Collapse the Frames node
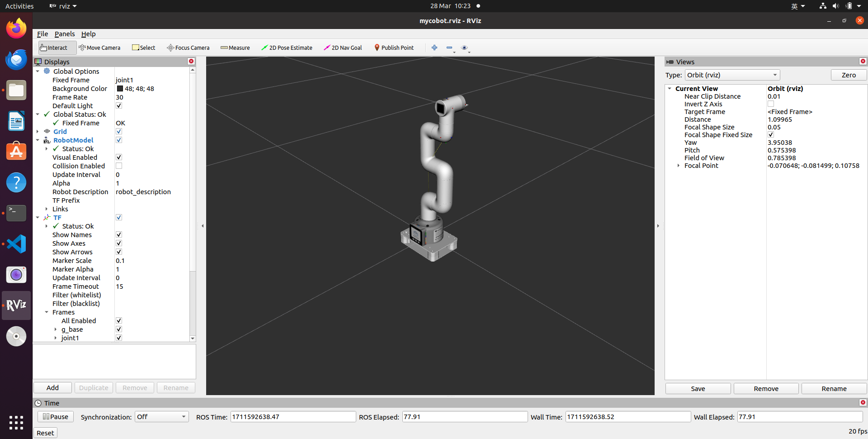Viewport: 868px width, 439px height. [47, 312]
